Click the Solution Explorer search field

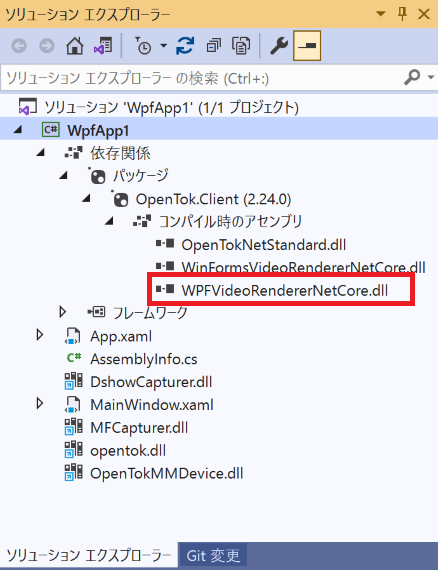pyautogui.click(x=202, y=78)
